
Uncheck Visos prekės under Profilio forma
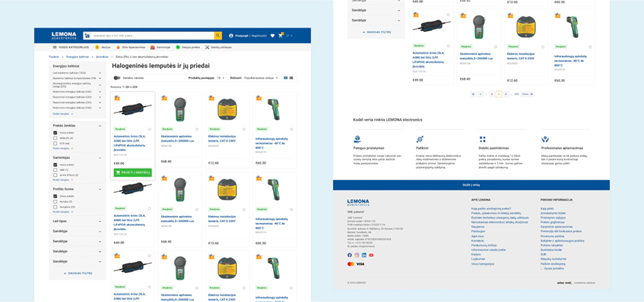(x=55, y=196)
